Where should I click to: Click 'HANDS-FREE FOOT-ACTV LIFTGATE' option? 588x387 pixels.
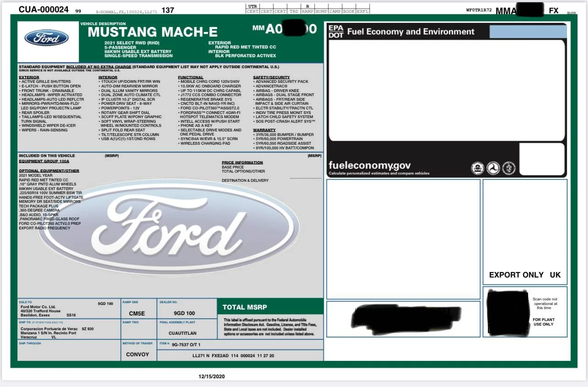coord(51,197)
